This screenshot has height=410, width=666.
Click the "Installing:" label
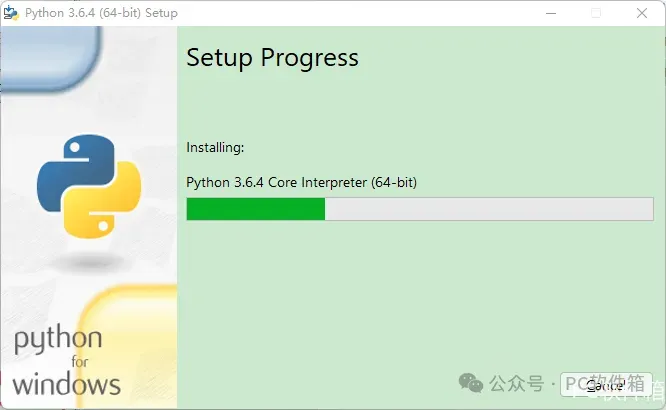pos(215,148)
